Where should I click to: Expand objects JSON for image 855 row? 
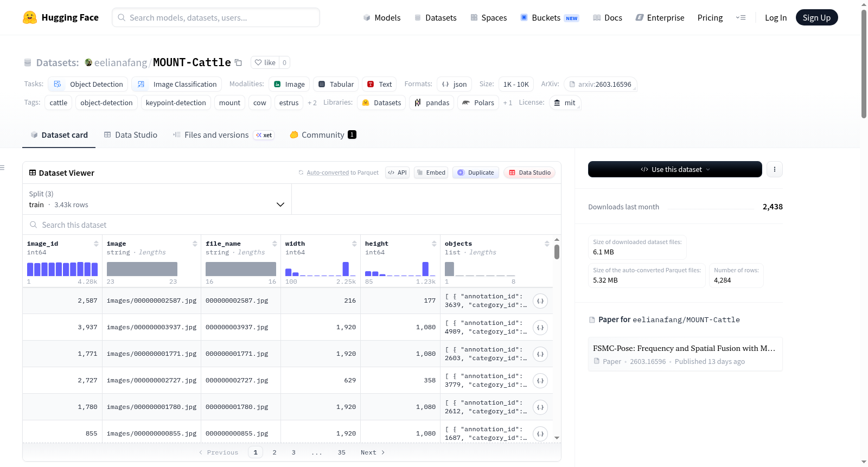point(540,434)
